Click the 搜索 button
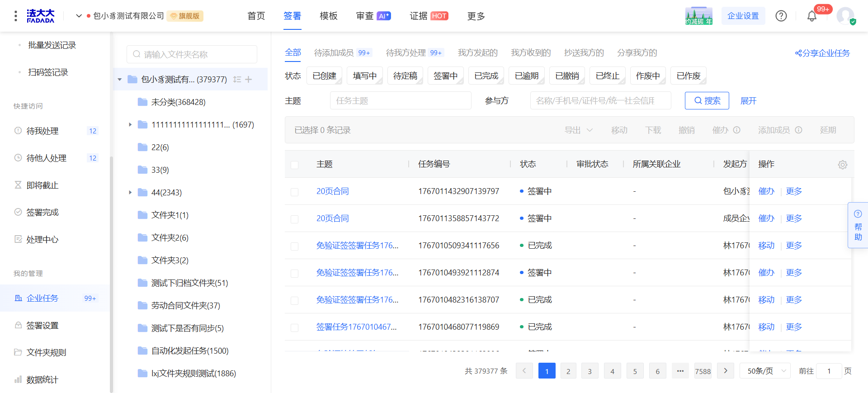The image size is (868, 393). [707, 100]
